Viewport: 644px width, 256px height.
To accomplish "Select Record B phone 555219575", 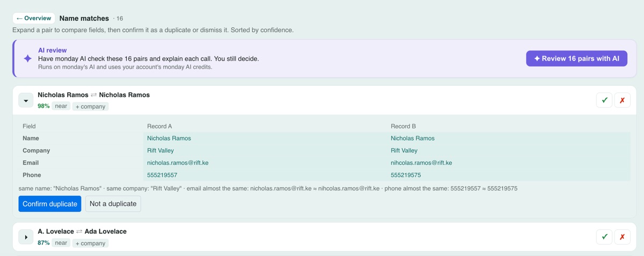I will click(406, 175).
